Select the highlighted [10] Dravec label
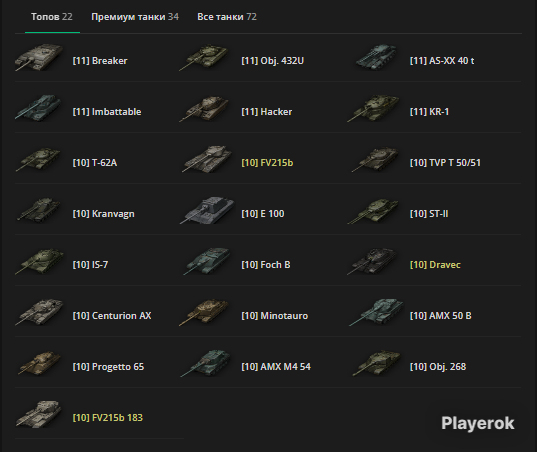 coord(435,265)
